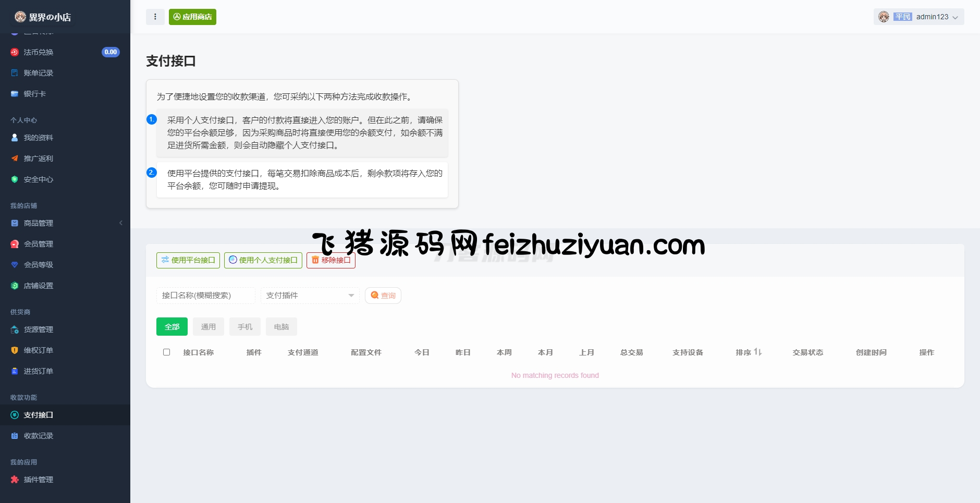The height and width of the screenshot is (503, 980).
Task: Tick the select-all checkbox in table header
Action: coord(166,352)
